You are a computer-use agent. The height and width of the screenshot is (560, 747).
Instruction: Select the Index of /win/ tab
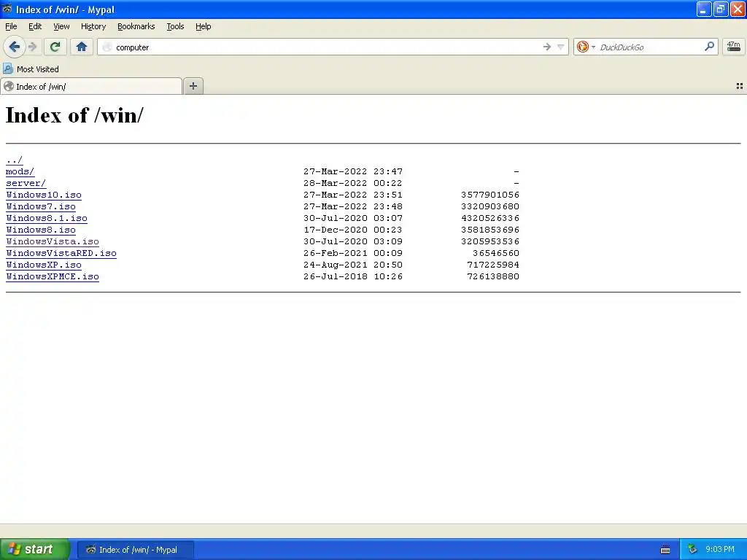(91, 86)
